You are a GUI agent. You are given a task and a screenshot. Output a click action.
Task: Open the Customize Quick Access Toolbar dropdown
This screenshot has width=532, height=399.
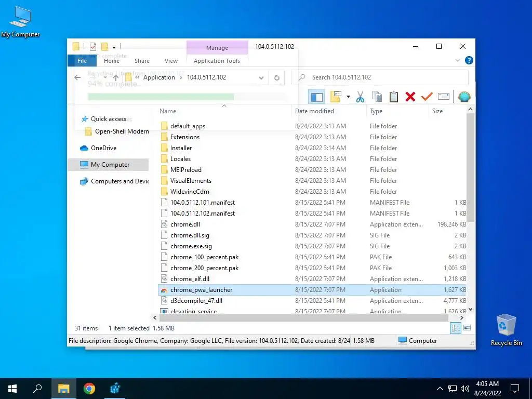(114, 47)
